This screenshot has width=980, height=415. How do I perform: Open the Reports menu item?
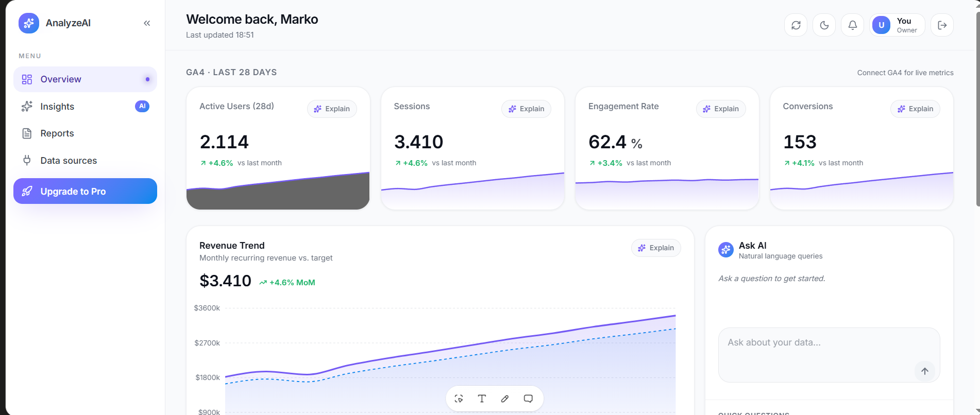85,133
